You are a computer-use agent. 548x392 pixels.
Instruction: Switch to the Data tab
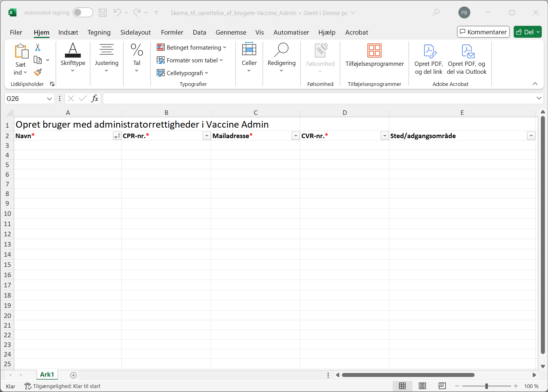coord(199,32)
